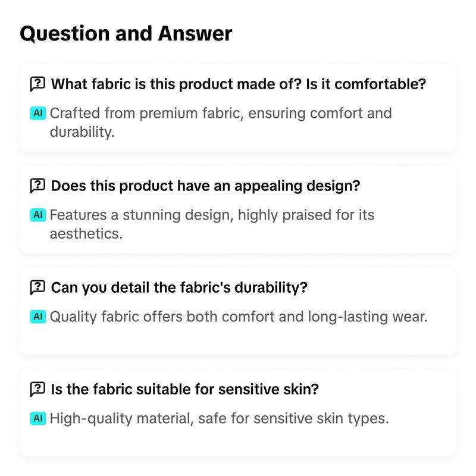Click the 'Question and Answer' heading
The image size is (476, 476).
[126, 34]
